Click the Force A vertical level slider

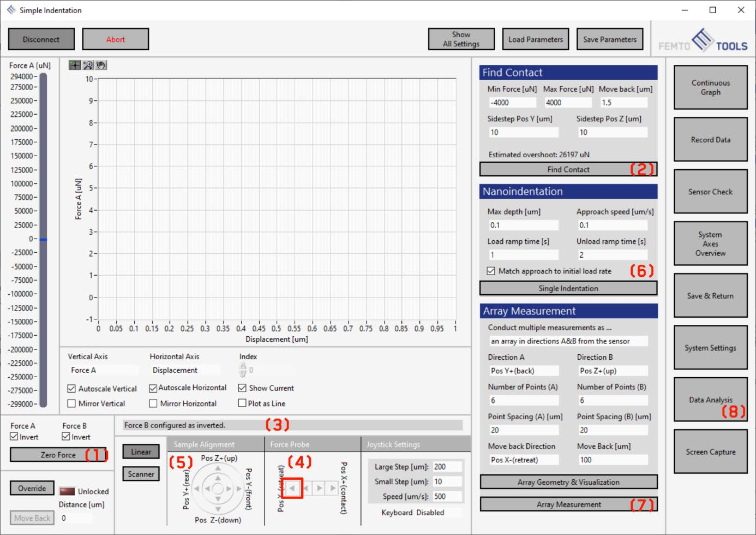[44, 239]
